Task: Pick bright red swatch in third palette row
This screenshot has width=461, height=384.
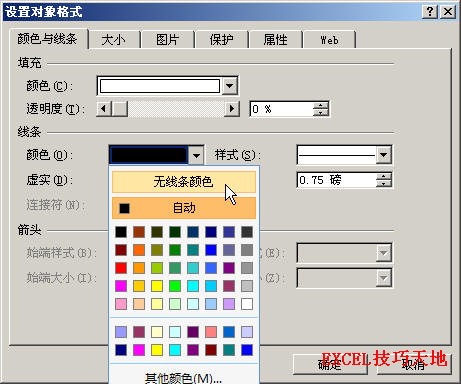Action: click(121, 268)
